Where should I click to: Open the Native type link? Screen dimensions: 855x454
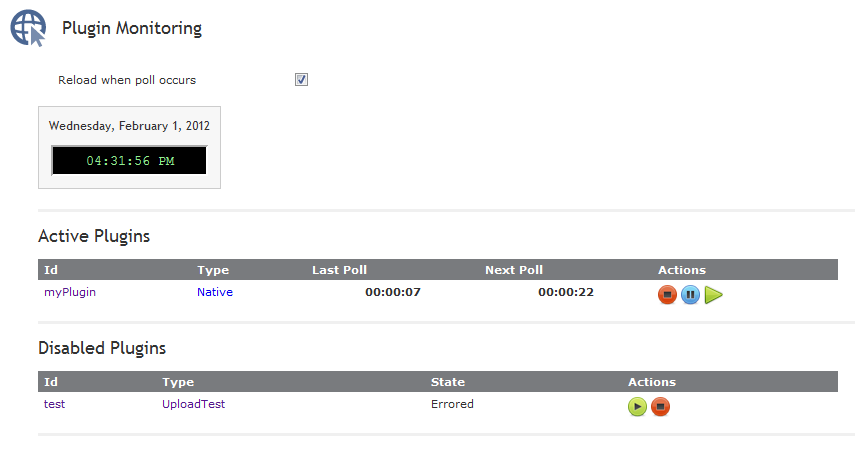(x=215, y=292)
